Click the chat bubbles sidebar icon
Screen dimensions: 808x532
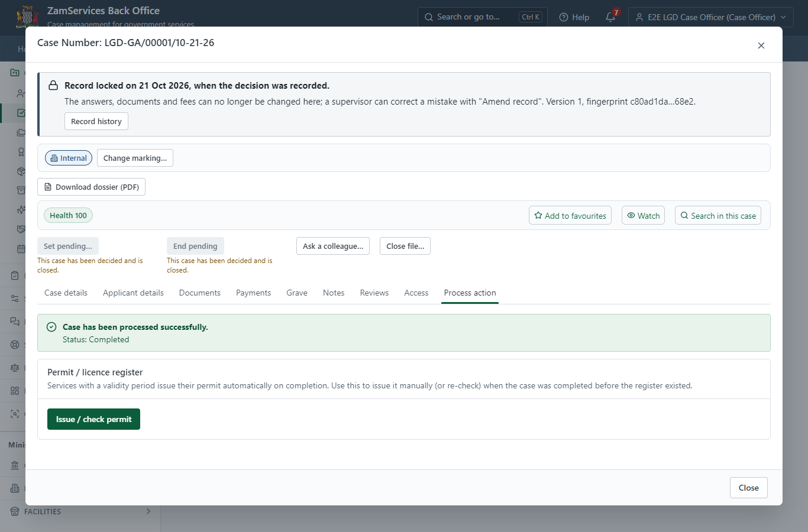[x=15, y=322]
